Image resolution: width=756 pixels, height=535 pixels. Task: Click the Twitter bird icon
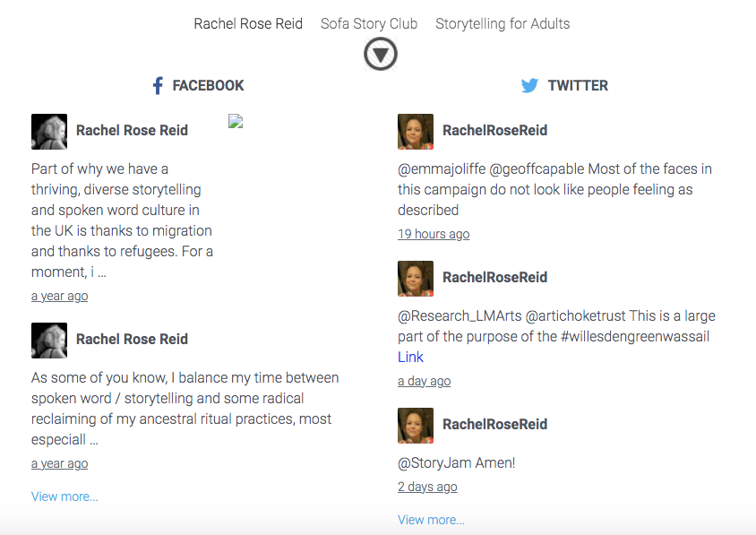(529, 86)
